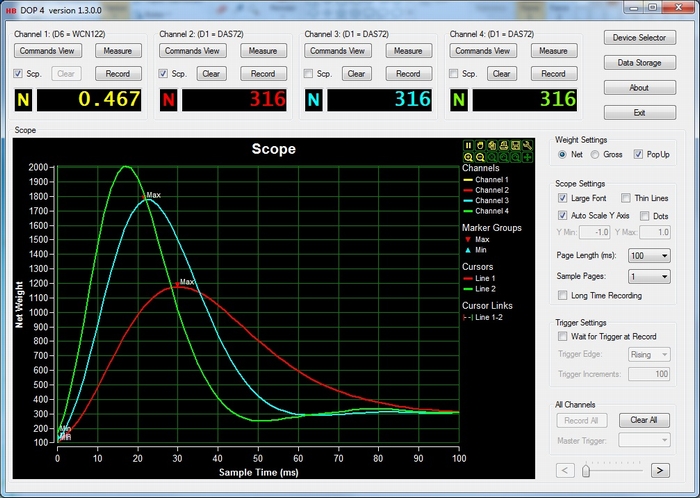This screenshot has width=700, height=498.
Task: Uncheck the Channel 2 Scp. checkbox
Action: pyautogui.click(x=163, y=74)
